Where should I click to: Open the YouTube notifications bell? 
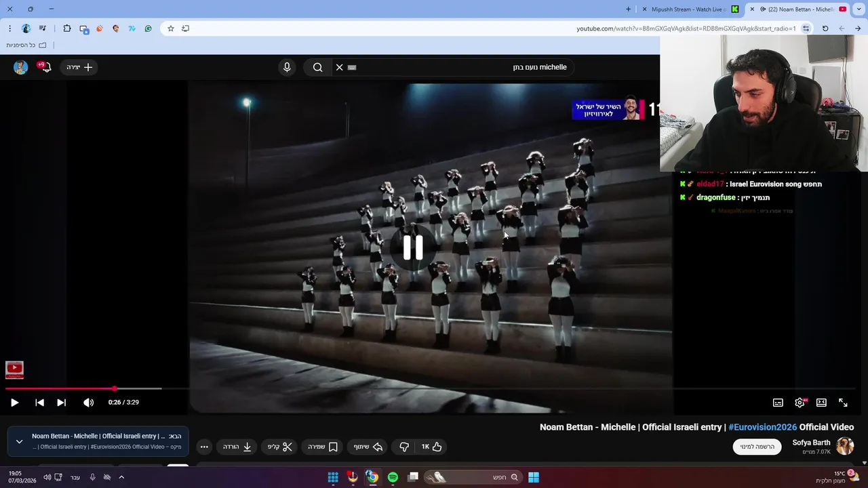[x=45, y=67]
